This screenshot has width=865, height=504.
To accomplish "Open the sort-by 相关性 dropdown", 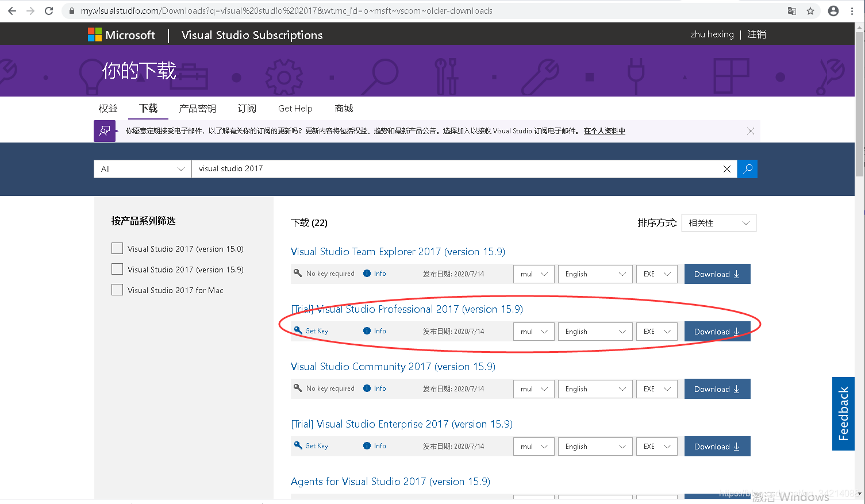I will 719,223.
